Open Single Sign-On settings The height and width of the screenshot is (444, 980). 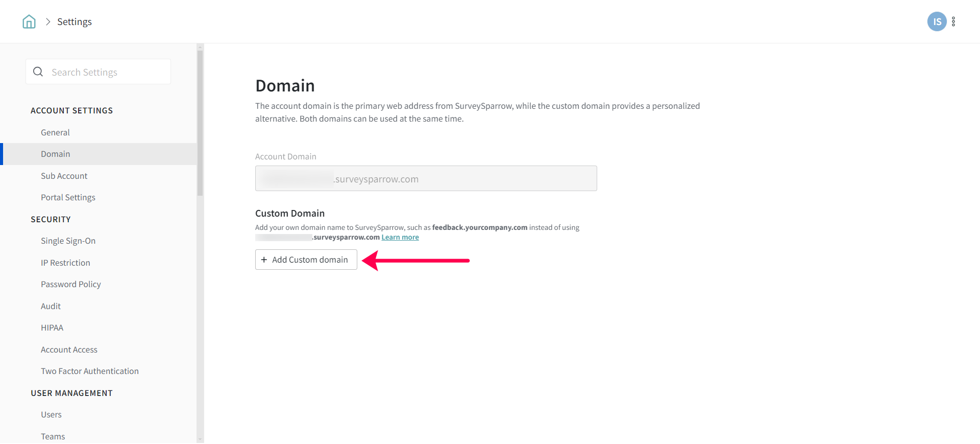coord(68,241)
